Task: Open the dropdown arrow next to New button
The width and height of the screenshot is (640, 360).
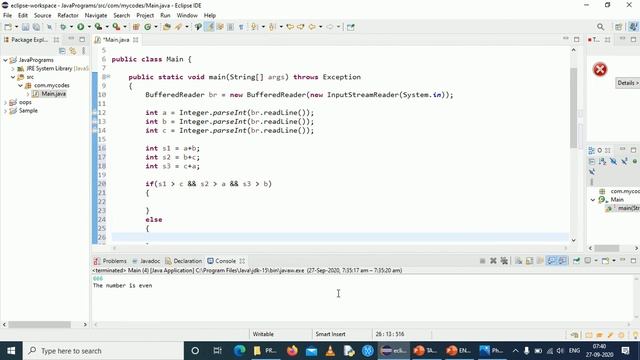Action: click(16, 27)
